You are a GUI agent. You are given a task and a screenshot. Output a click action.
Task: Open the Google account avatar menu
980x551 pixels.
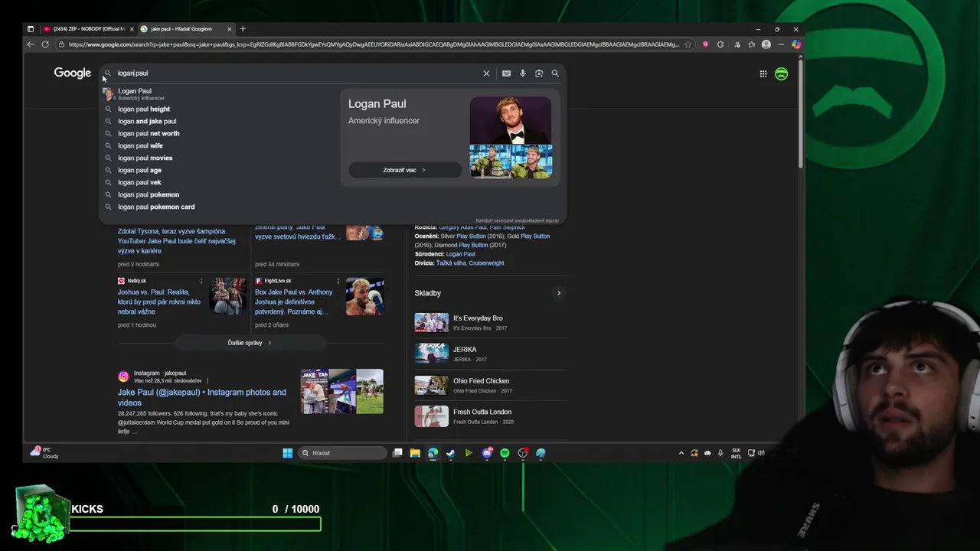(x=781, y=73)
